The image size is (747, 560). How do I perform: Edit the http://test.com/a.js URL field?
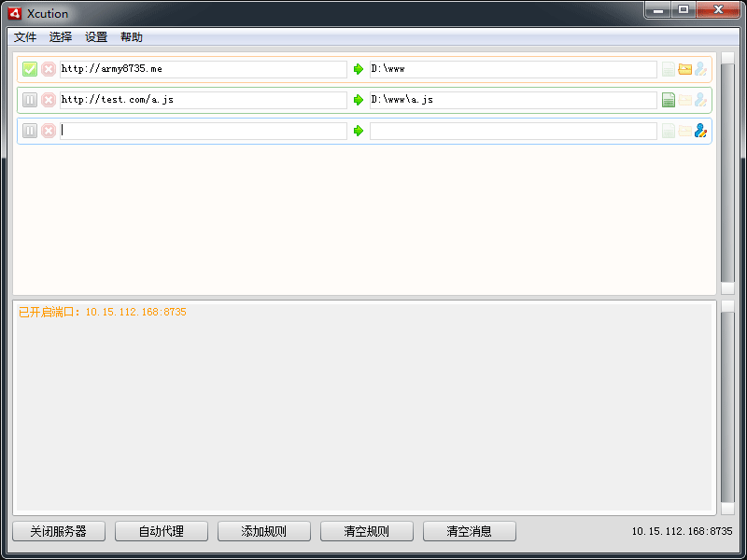click(x=204, y=100)
